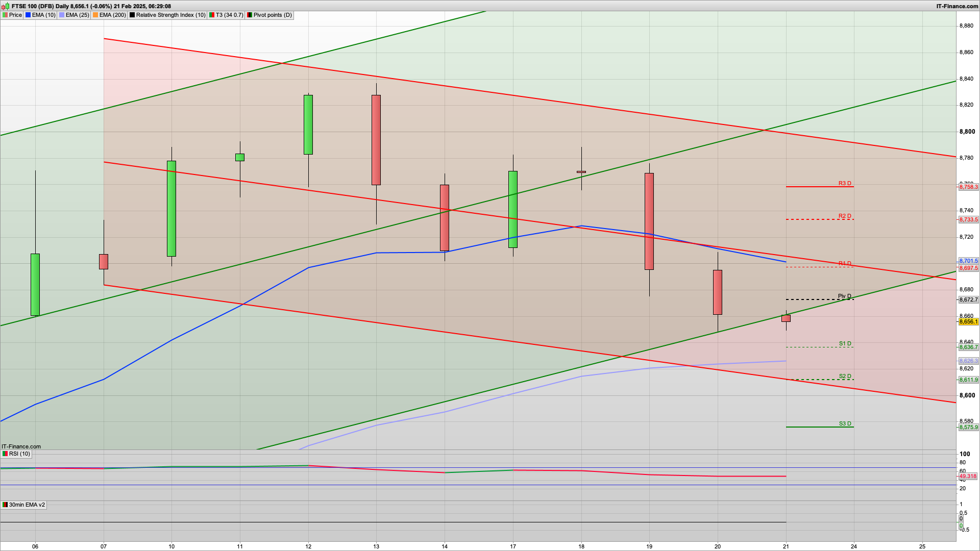
Task: Open the EMA (25) indicator label
Action: [x=77, y=15]
